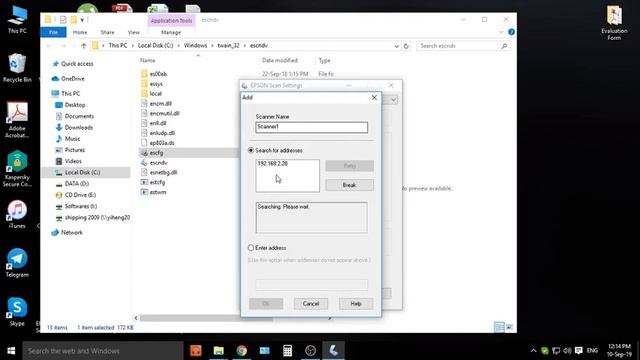Open the File tab in Explorer
The height and width of the screenshot is (360, 640).
(x=53, y=32)
